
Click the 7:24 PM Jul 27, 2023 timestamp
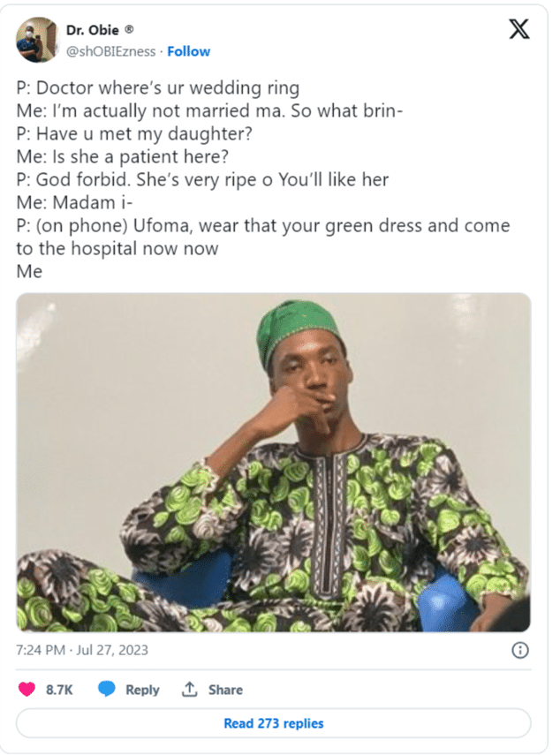(x=82, y=651)
